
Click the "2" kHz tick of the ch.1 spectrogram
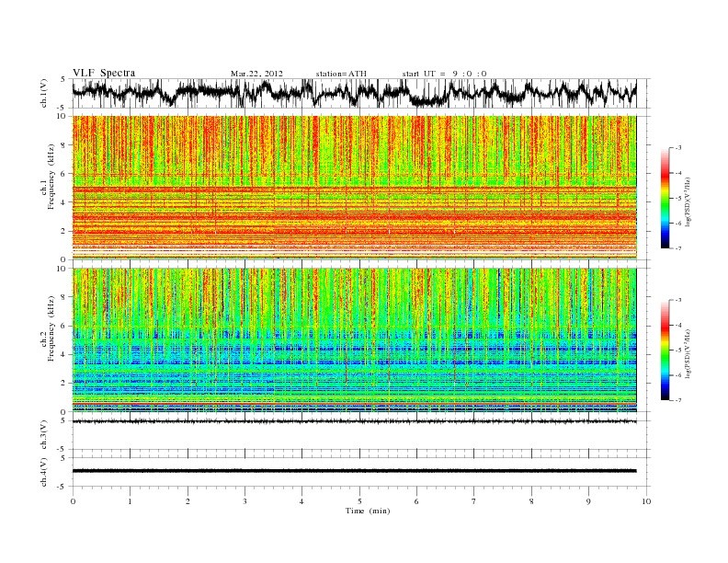(64, 231)
